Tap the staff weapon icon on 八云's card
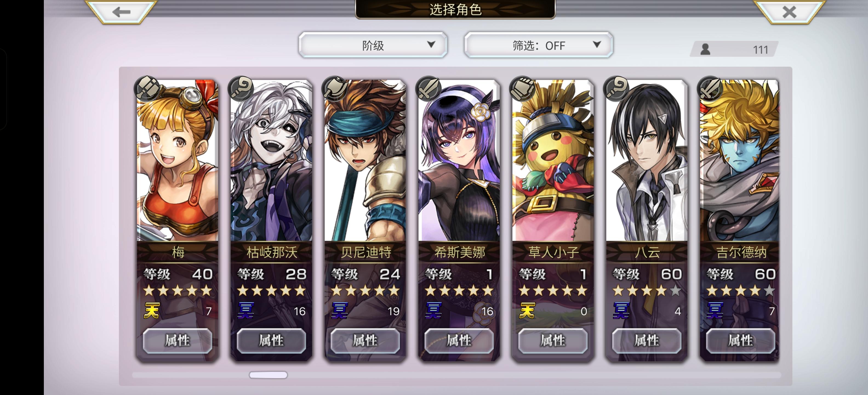Image resolution: width=868 pixels, height=395 pixels. click(x=616, y=88)
